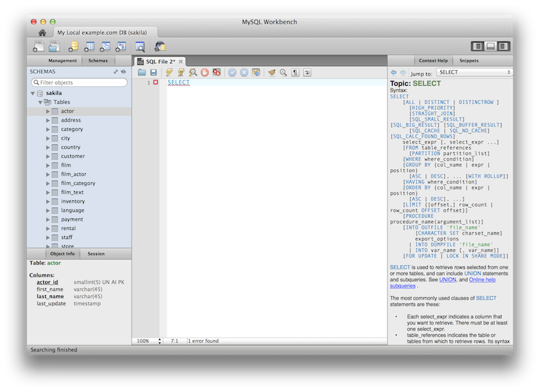
Task: Stop query execution with the red stop icon
Action: pyautogui.click(x=205, y=72)
